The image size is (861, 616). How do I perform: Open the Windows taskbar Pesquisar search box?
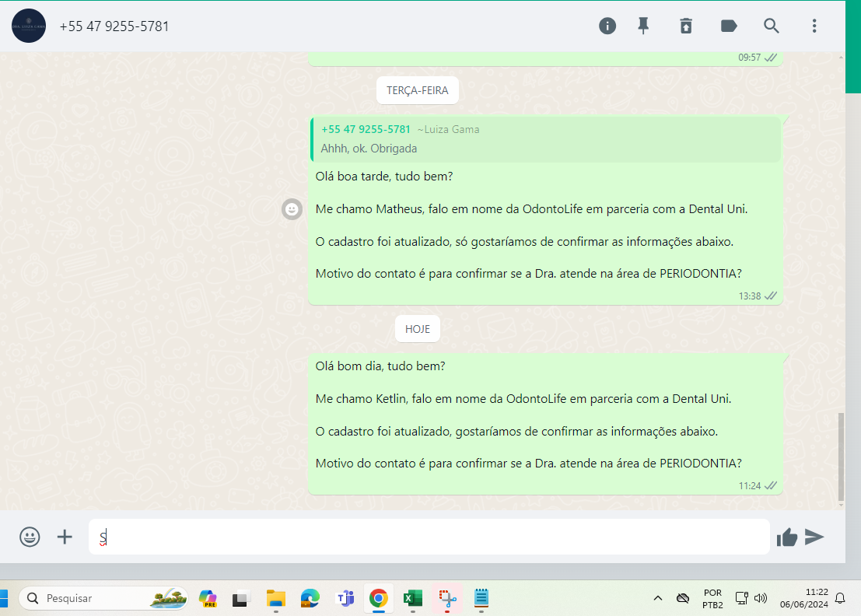[x=103, y=598]
